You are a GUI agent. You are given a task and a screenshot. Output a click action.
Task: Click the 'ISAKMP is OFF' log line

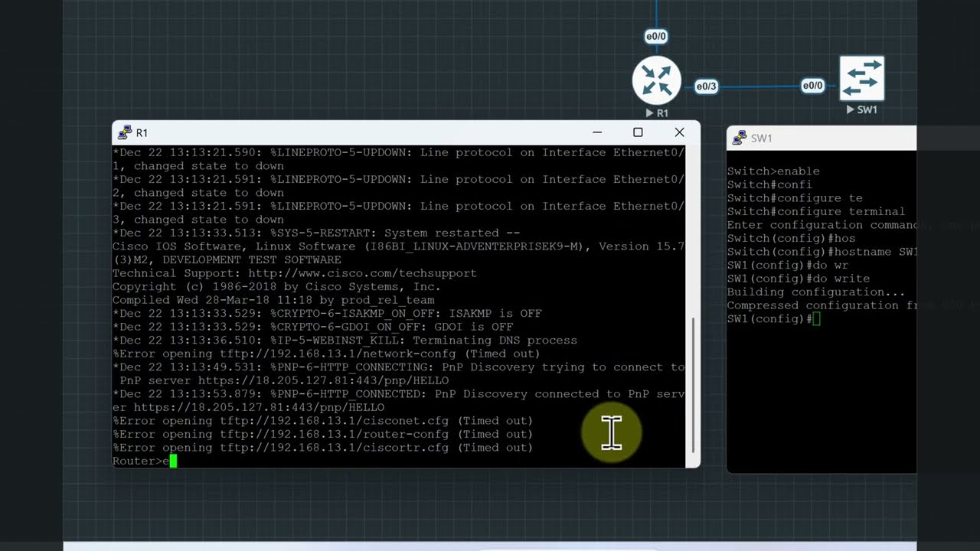point(327,313)
